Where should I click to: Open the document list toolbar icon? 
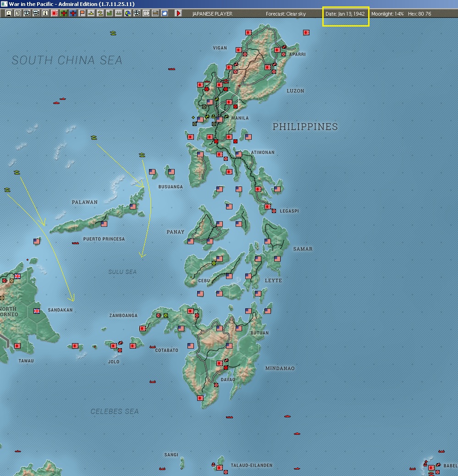coord(17,13)
